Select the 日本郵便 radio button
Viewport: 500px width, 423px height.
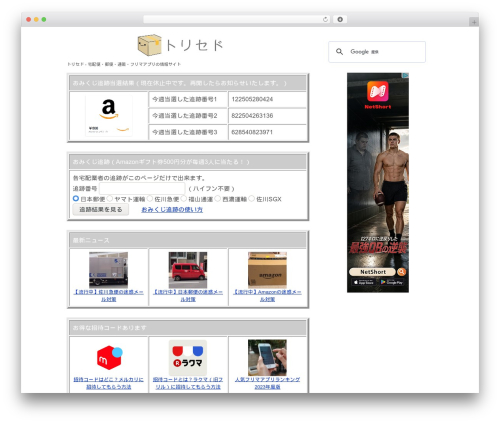point(76,199)
